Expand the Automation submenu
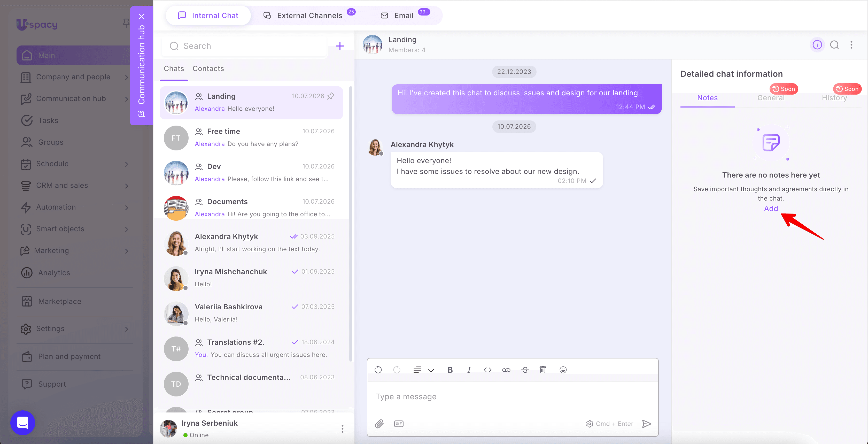 click(127, 208)
